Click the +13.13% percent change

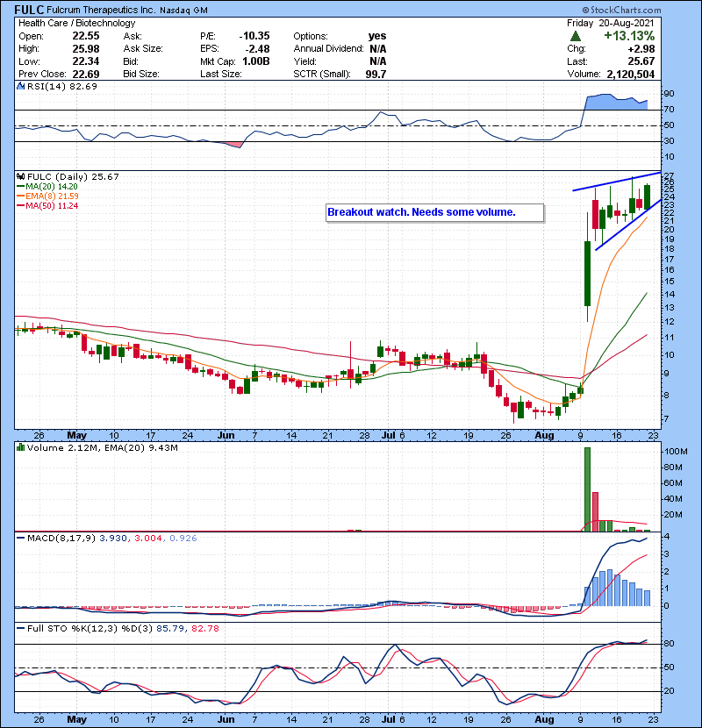click(629, 36)
